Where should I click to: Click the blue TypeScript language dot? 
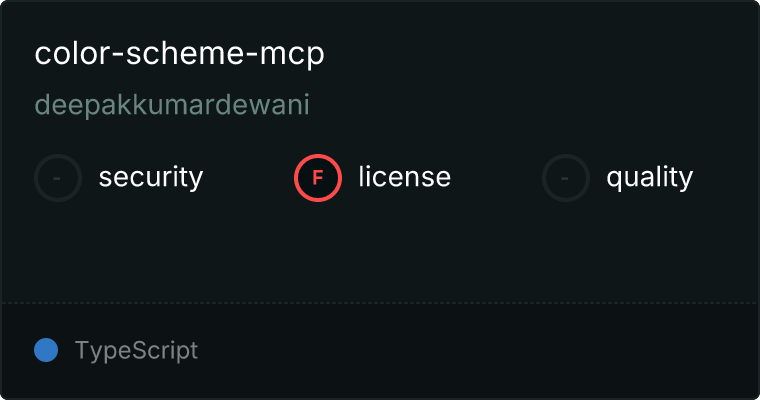point(46,350)
